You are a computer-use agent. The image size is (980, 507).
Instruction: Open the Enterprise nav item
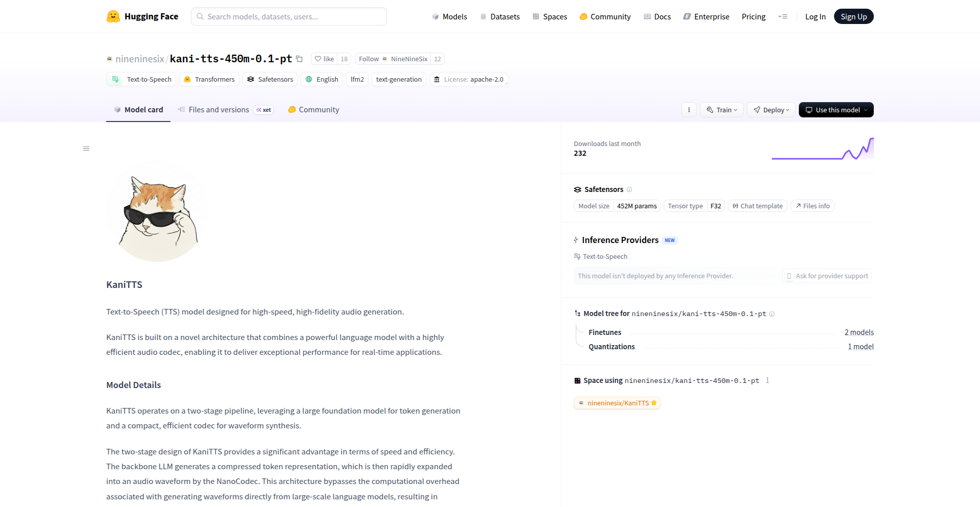(x=706, y=17)
